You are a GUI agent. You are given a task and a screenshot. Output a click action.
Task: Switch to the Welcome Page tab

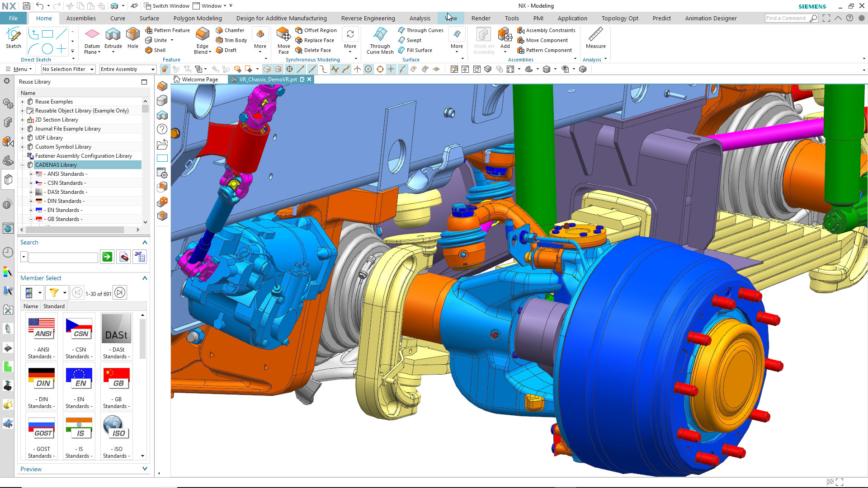[196, 80]
